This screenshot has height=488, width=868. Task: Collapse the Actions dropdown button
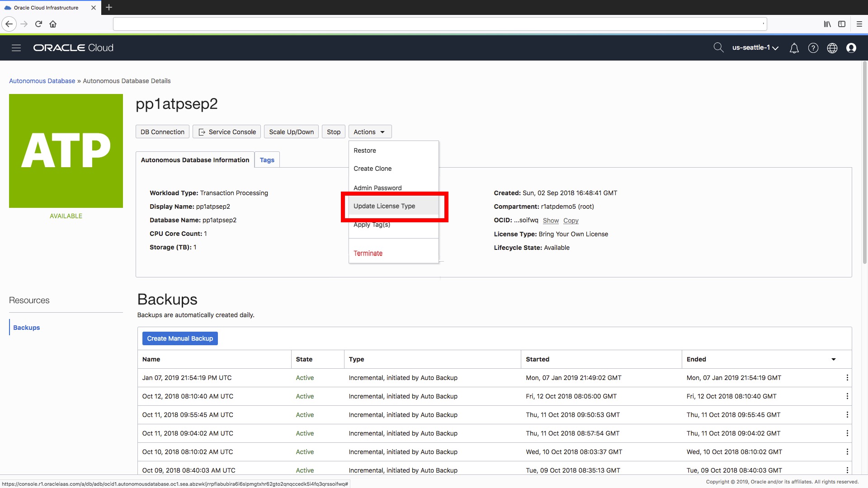369,132
